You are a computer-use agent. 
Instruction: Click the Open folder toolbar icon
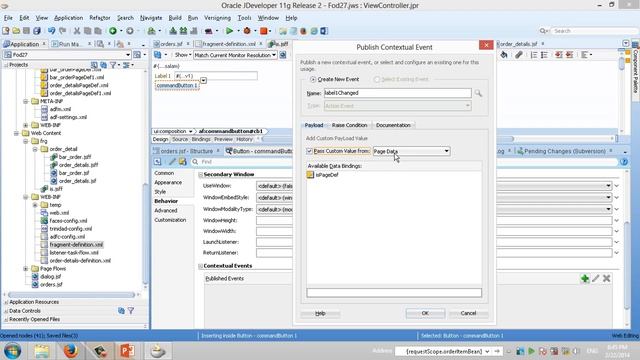pyautogui.click(x=16, y=31)
